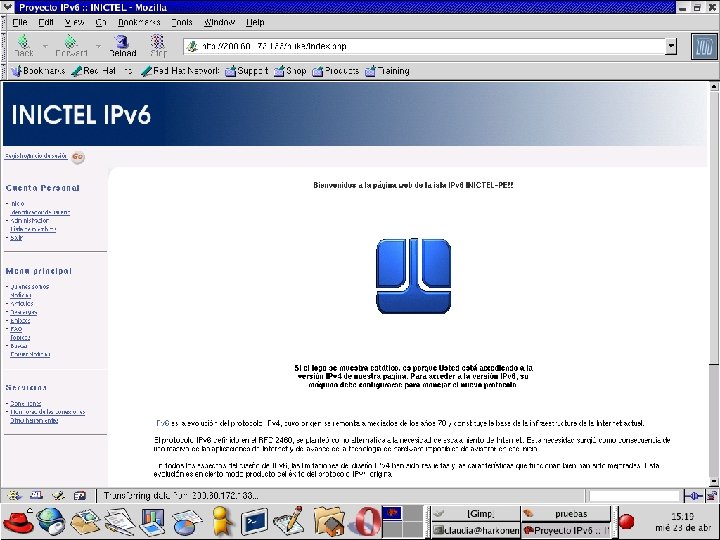This screenshot has height=540, width=720.
Task: Click the Back navigation button
Action: (24, 46)
